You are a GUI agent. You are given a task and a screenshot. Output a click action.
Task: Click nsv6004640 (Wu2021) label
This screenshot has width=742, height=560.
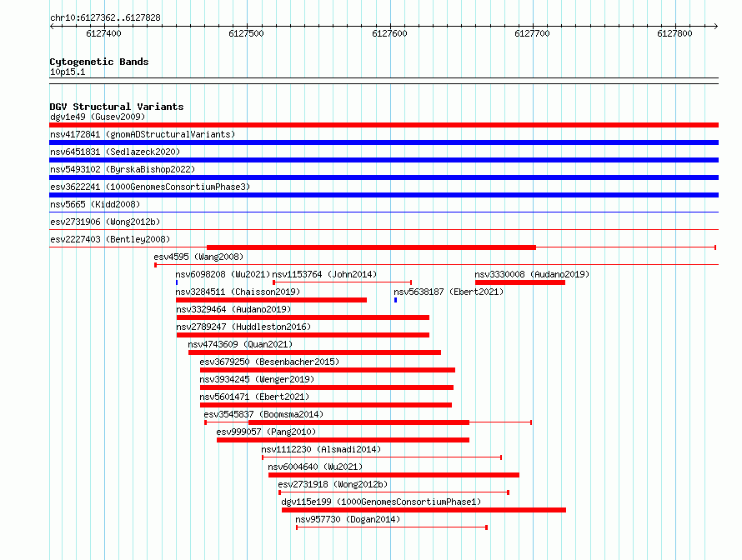coord(315,467)
